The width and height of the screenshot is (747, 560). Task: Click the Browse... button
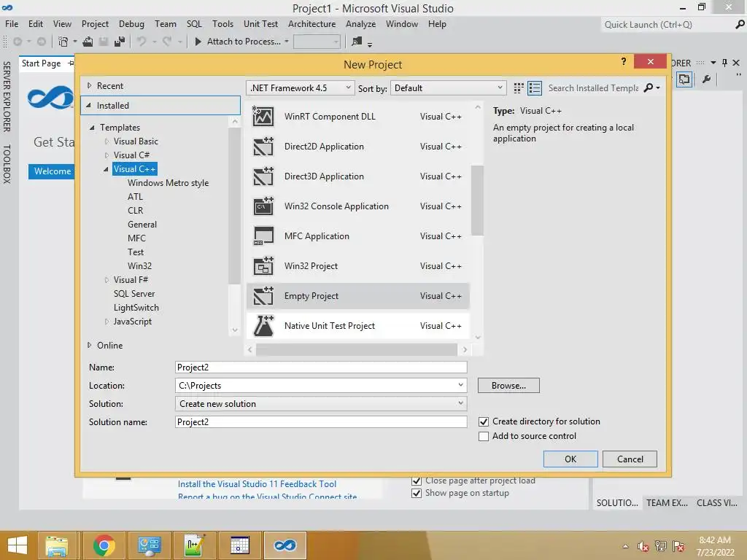(508, 385)
